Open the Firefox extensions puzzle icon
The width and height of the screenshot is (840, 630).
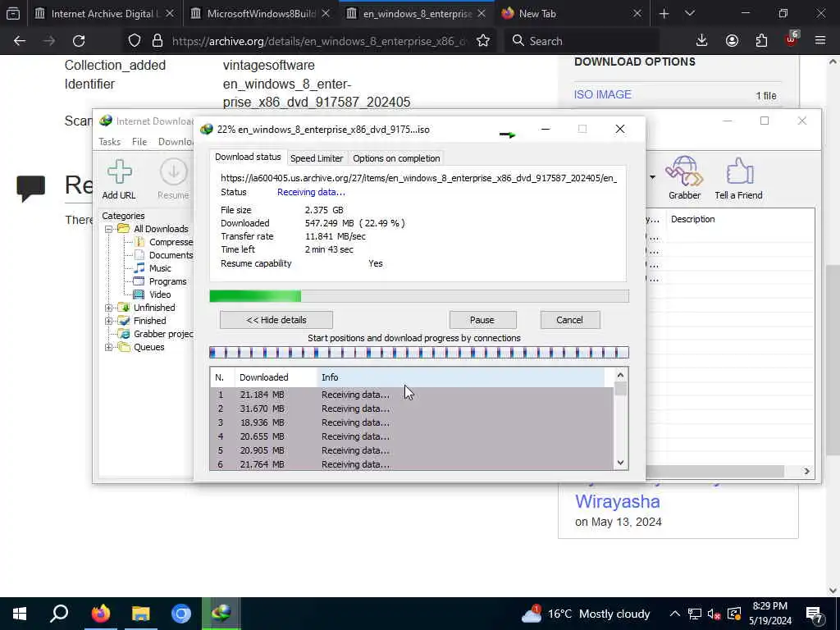[x=761, y=41]
